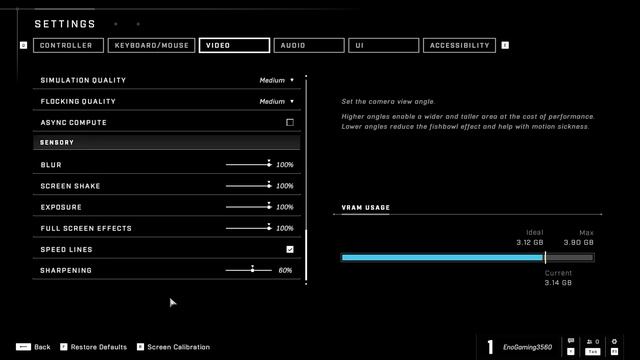Screen dimensions: 640x360
Task: Click the Simulation Quality label
Action: tap(83, 80)
